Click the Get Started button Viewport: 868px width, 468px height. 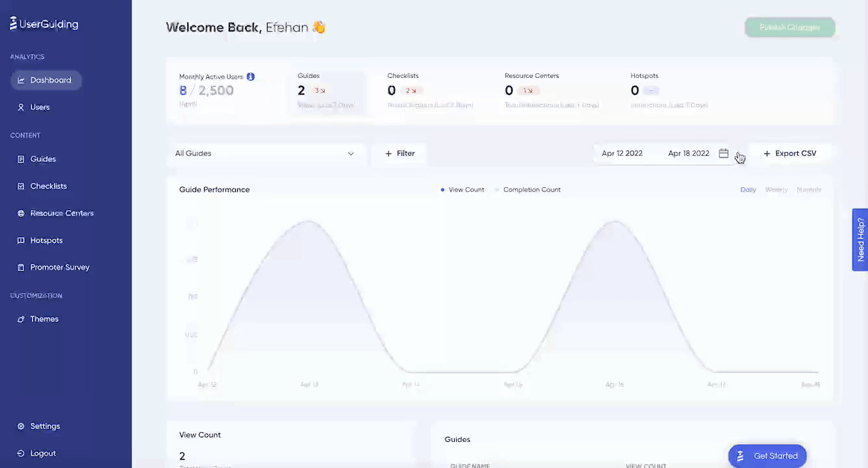point(767,456)
